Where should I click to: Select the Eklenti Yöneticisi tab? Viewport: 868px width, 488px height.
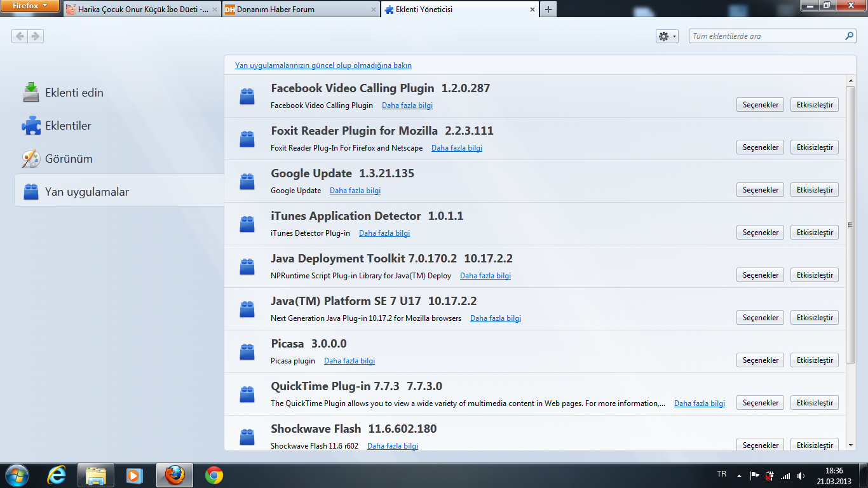459,10
